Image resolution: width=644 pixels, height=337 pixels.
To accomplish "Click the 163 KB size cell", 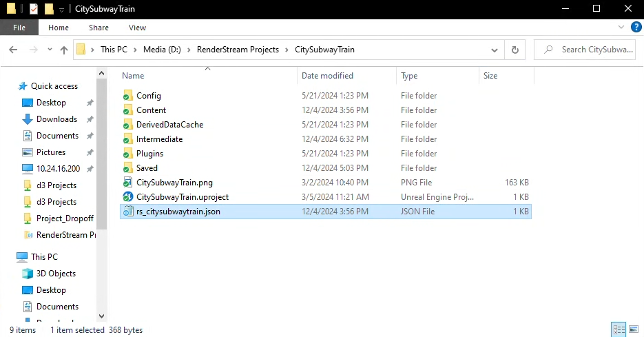I will pyautogui.click(x=517, y=183).
